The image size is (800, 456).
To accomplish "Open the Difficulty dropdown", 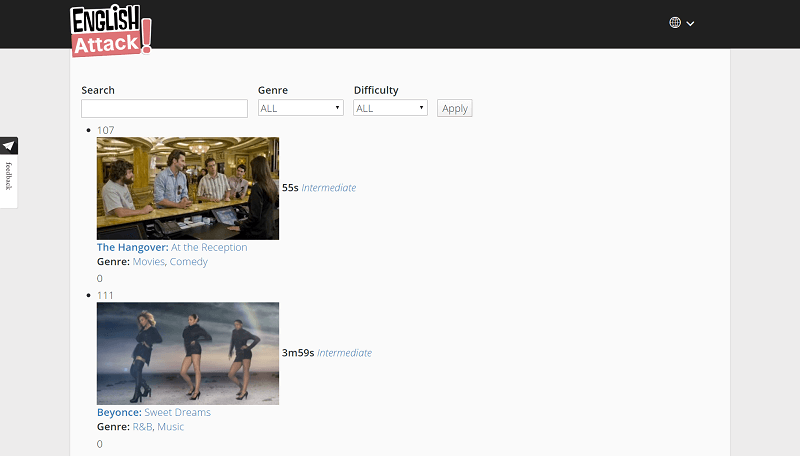I will tap(390, 108).
